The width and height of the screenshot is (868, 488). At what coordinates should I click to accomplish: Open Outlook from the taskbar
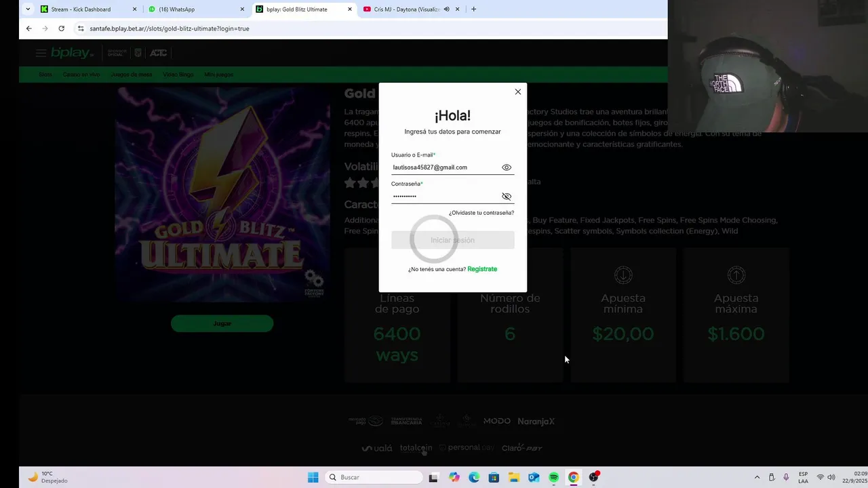pyautogui.click(x=534, y=477)
